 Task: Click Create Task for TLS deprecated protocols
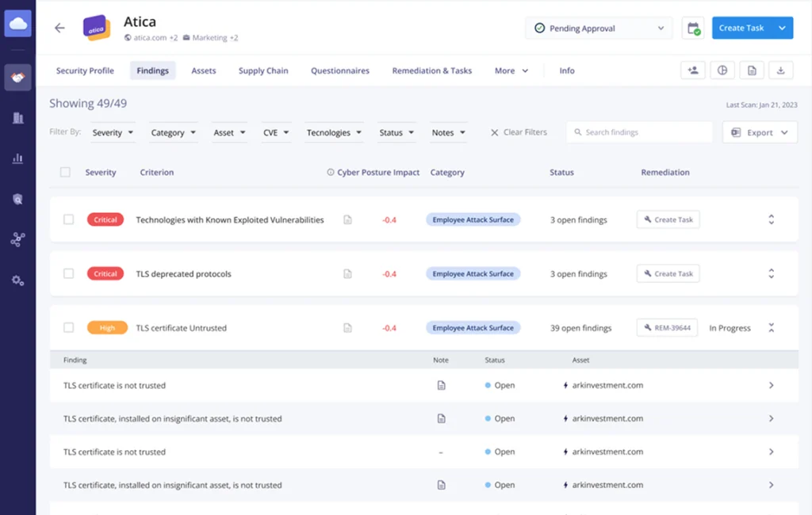(668, 273)
